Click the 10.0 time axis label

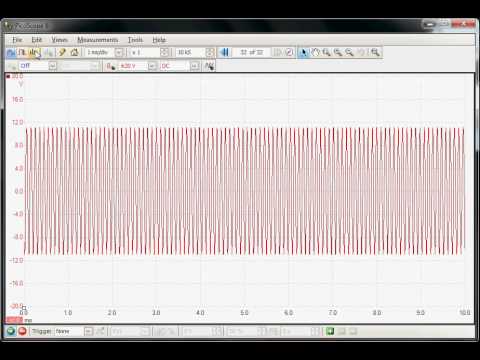[465, 313]
